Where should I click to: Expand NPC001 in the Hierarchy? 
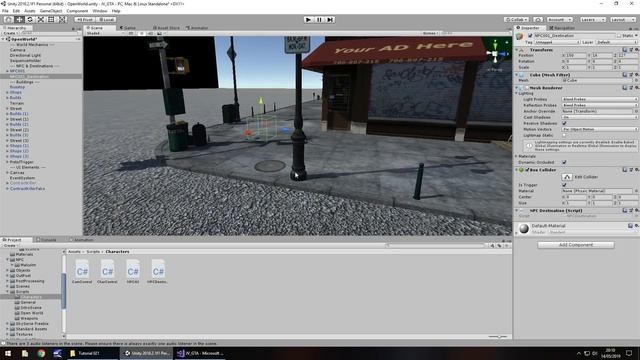7,71
